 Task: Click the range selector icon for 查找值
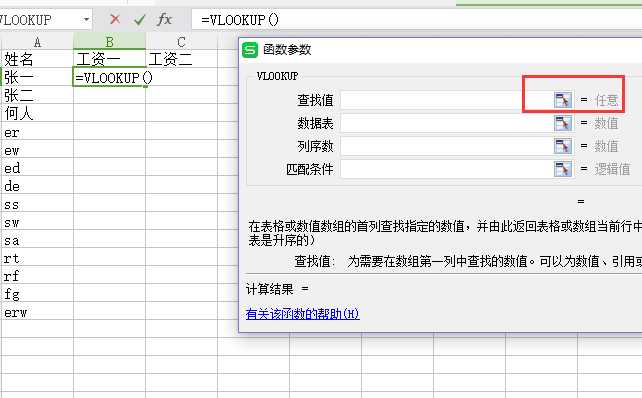point(563,100)
